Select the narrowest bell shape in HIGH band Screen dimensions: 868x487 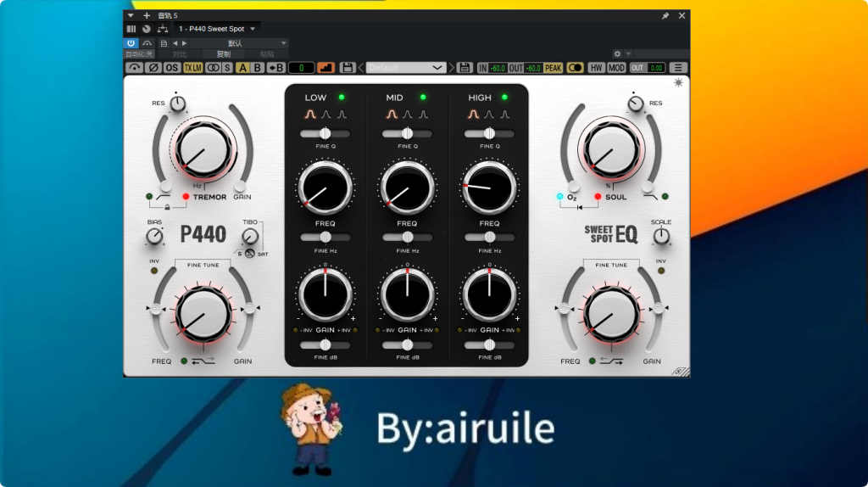tap(505, 115)
